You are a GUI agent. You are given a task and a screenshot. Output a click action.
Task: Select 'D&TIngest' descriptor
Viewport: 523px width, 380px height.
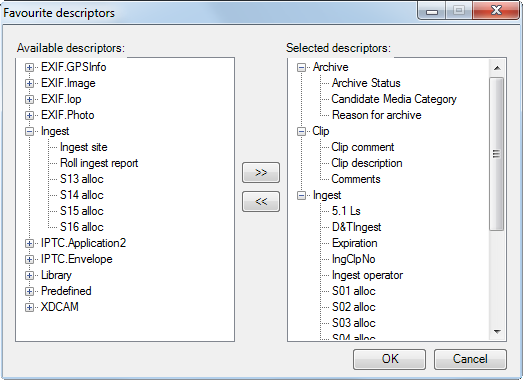[x=357, y=227]
